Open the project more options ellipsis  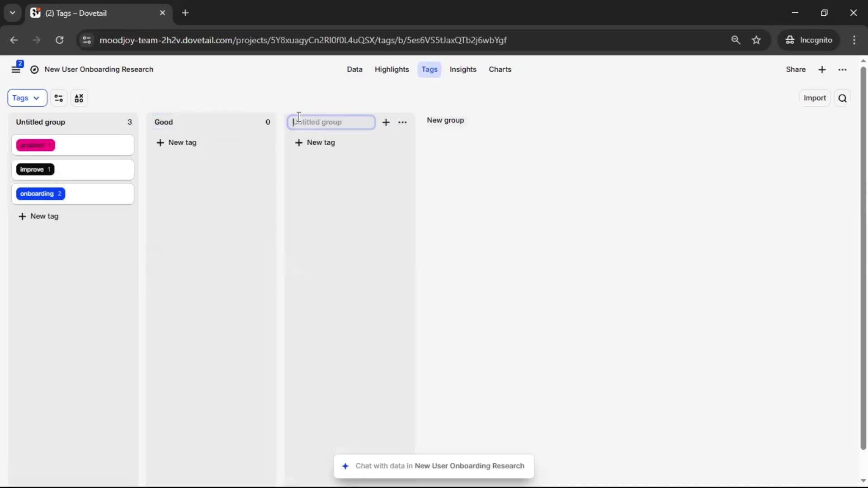point(842,70)
